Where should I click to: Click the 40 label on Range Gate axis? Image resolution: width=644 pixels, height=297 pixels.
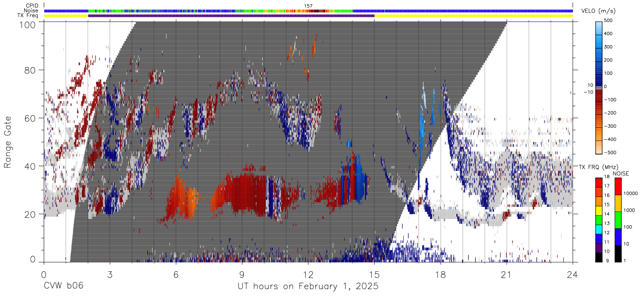tap(30, 166)
